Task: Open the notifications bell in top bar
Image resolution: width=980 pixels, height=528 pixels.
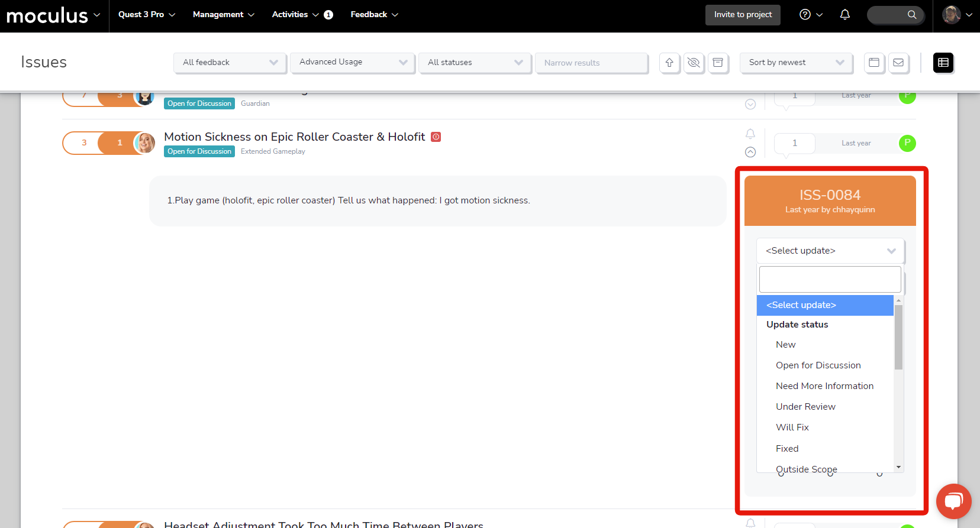Action: (845, 15)
